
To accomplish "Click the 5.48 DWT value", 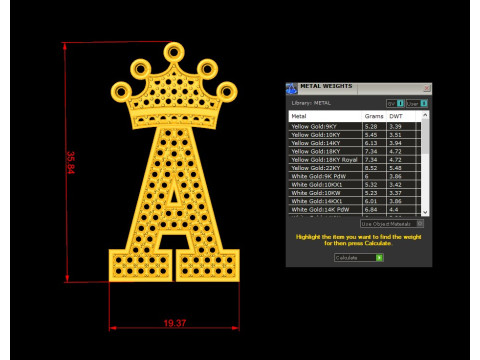I will click(x=395, y=168).
